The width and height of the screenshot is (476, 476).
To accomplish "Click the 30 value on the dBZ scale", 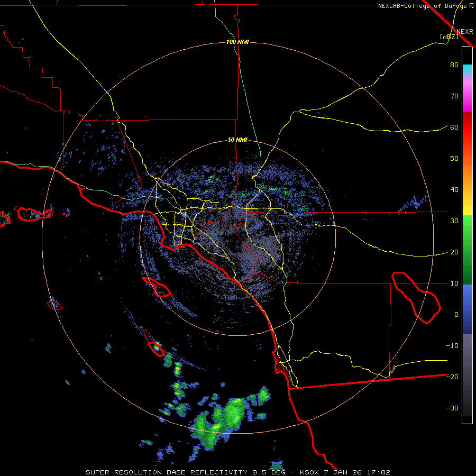I will point(454,221).
